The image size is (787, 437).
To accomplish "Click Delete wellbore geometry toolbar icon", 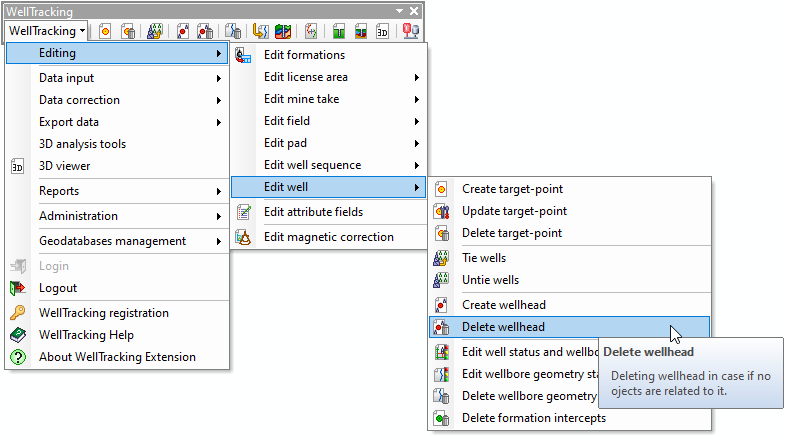I will click(x=232, y=32).
